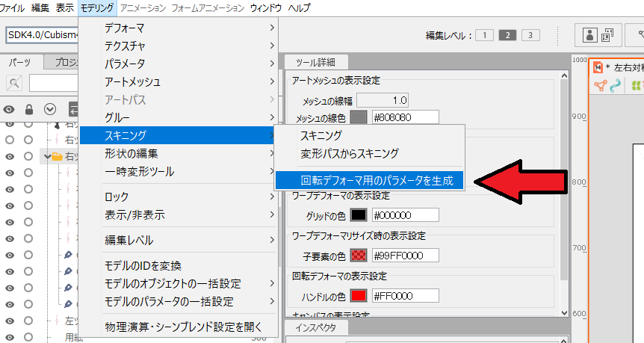Click the #808080 hex color field
This screenshot has width=644, height=343.
pos(406,117)
